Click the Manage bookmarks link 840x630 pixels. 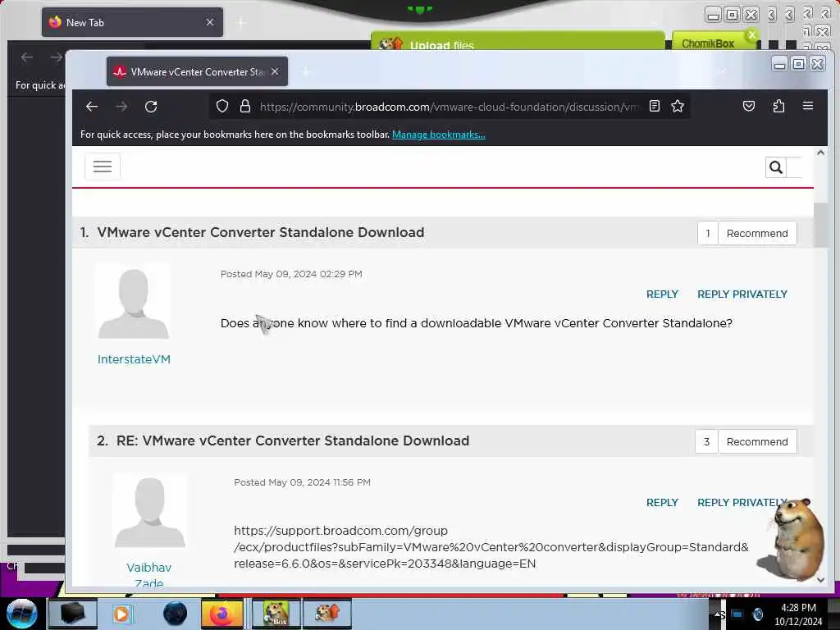pyautogui.click(x=438, y=135)
